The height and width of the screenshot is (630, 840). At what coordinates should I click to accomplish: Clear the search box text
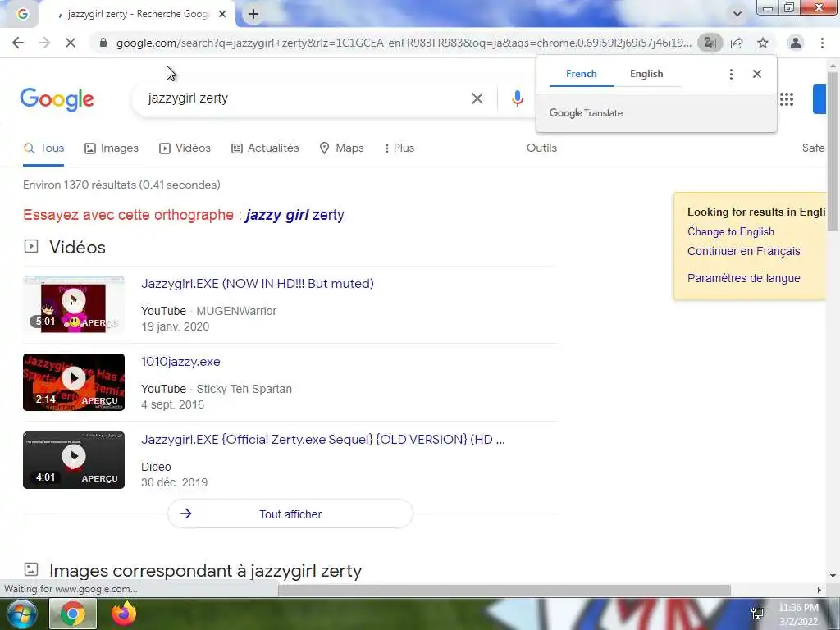click(477, 98)
